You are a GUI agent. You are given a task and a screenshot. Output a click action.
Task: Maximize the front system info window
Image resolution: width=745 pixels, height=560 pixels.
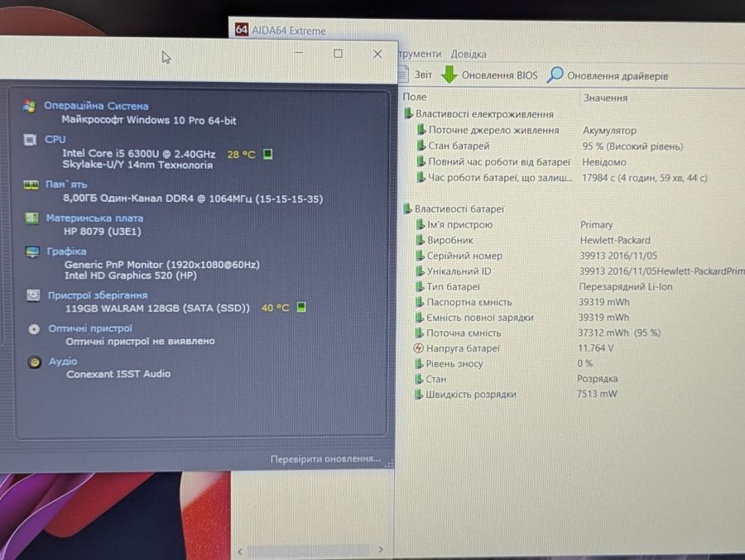point(338,54)
